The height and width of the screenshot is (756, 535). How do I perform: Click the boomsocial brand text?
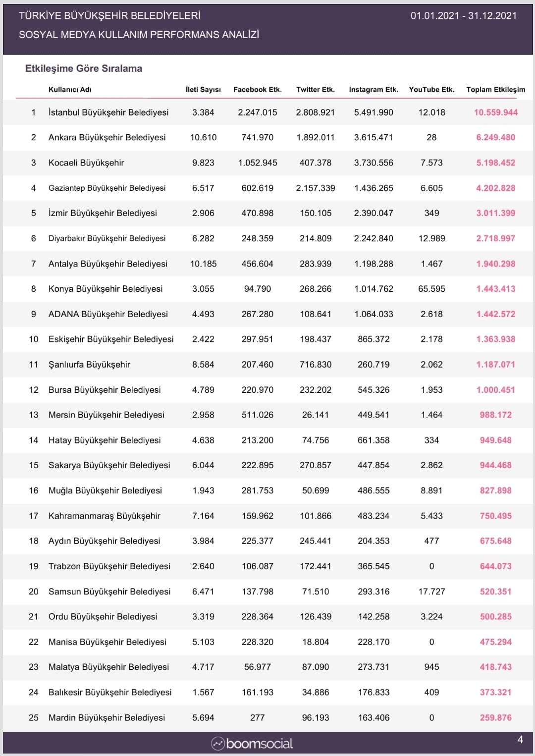(x=260, y=744)
